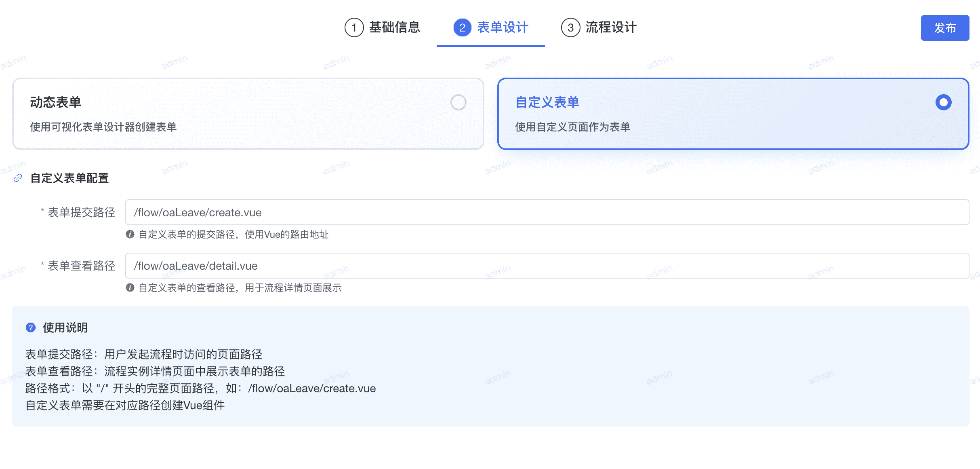Focus the 表单查看路径 input field
Viewport: 980px width, 469px height.
pyautogui.click(x=547, y=266)
